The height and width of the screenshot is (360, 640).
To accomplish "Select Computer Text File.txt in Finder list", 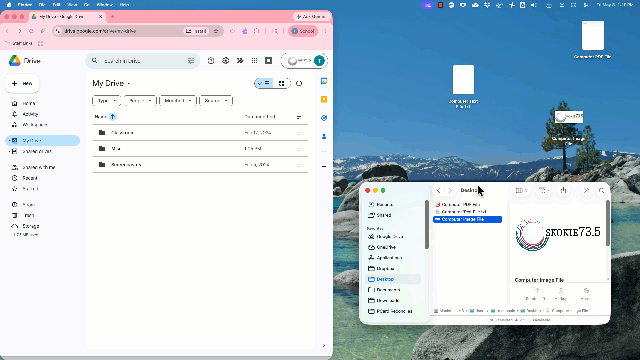I will click(467, 212).
